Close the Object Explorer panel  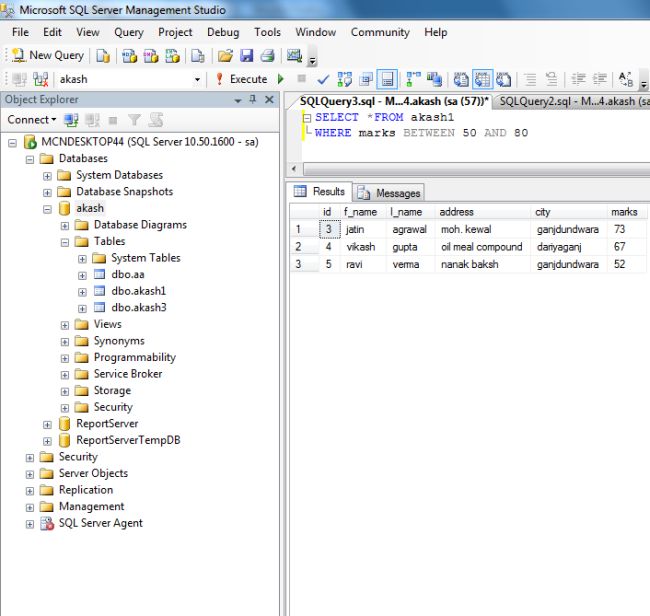tap(268, 100)
